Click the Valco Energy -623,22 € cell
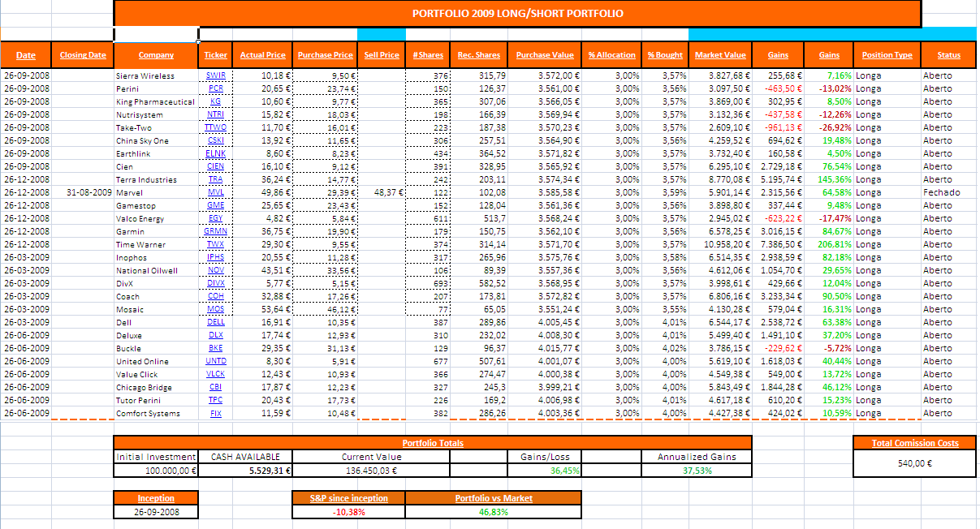The height and width of the screenshot is (529, 980). [x=778, y=218]
